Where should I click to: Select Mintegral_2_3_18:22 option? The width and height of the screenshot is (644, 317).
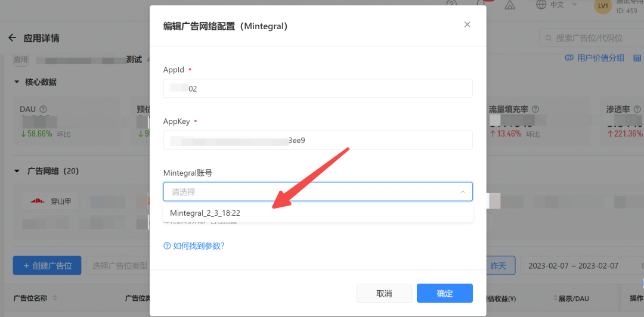point(318,213)
